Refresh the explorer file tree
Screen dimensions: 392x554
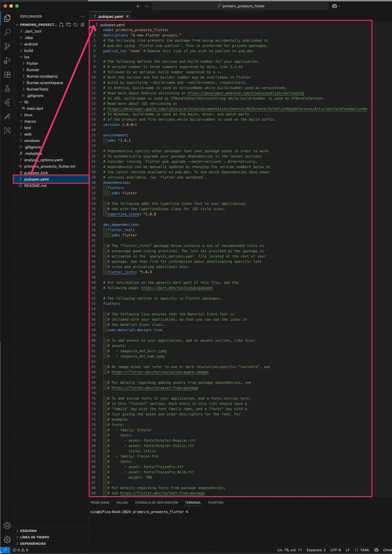point(76,25)
